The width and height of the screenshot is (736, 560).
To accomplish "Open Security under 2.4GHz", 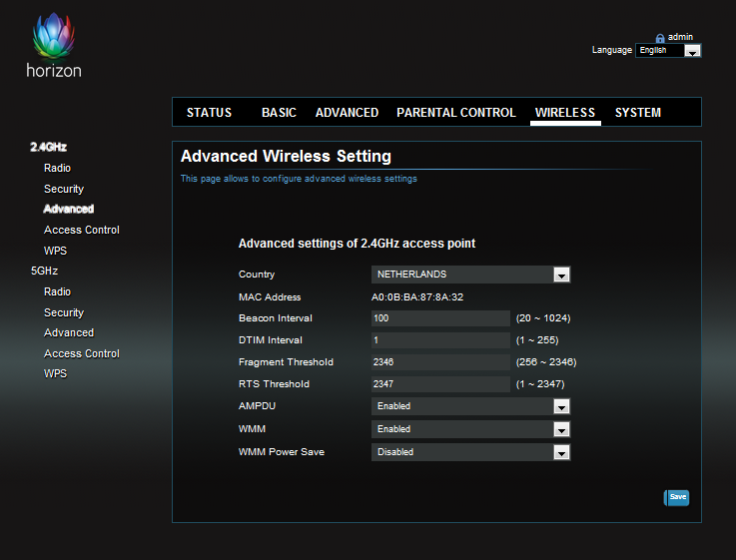I will tap(64, 189).
